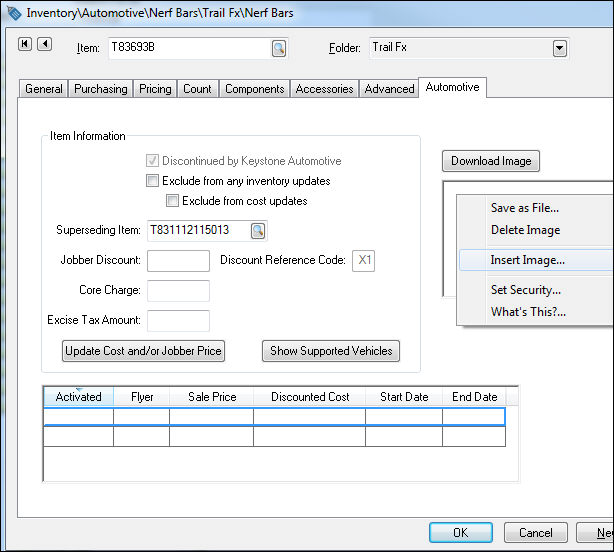Click the Jobber Discount input field
The height and width of the screenshot is (552, 614).
point(178,261)
